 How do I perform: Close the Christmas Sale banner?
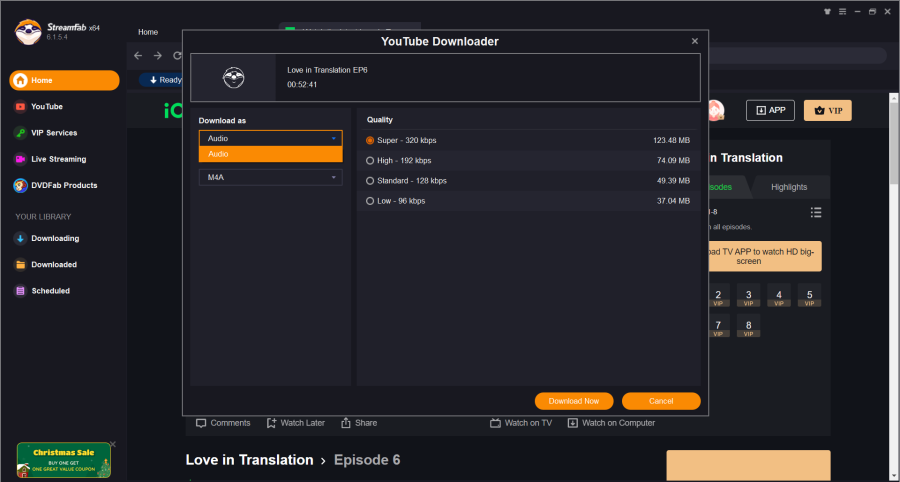(112, 444)
